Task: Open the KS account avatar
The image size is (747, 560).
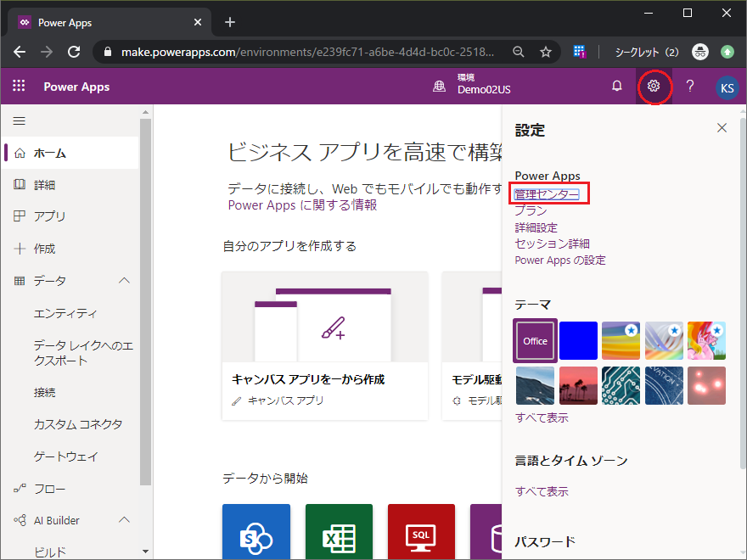Action: click(727, 87)
